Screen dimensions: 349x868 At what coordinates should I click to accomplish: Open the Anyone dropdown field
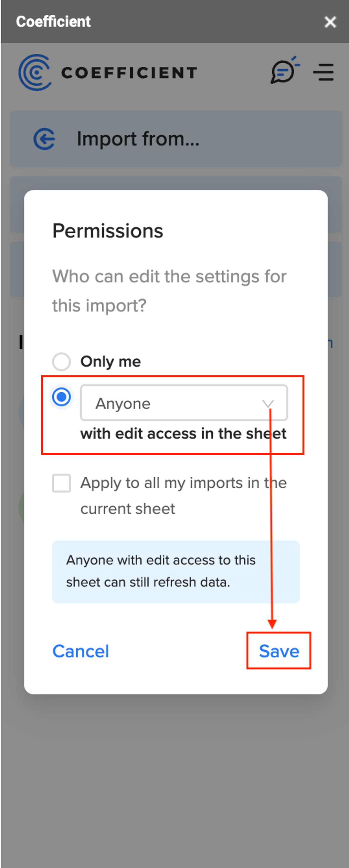tap(184, 403)
